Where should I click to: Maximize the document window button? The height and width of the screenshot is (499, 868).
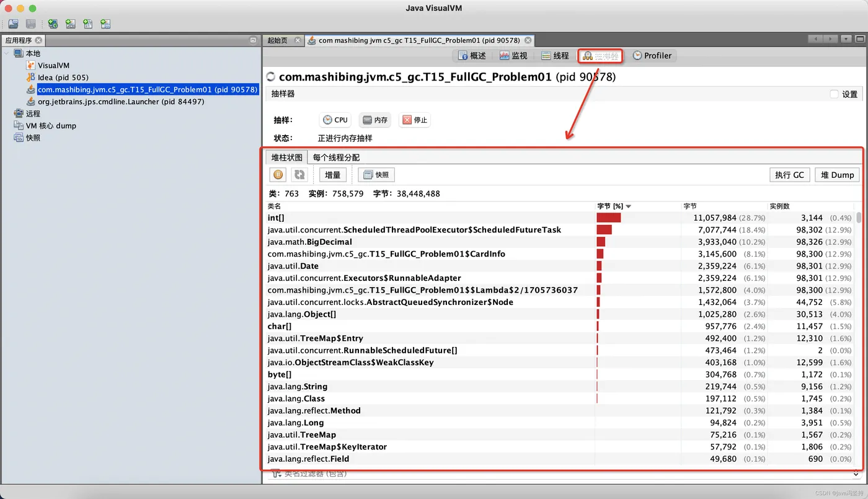coord(859,39)
